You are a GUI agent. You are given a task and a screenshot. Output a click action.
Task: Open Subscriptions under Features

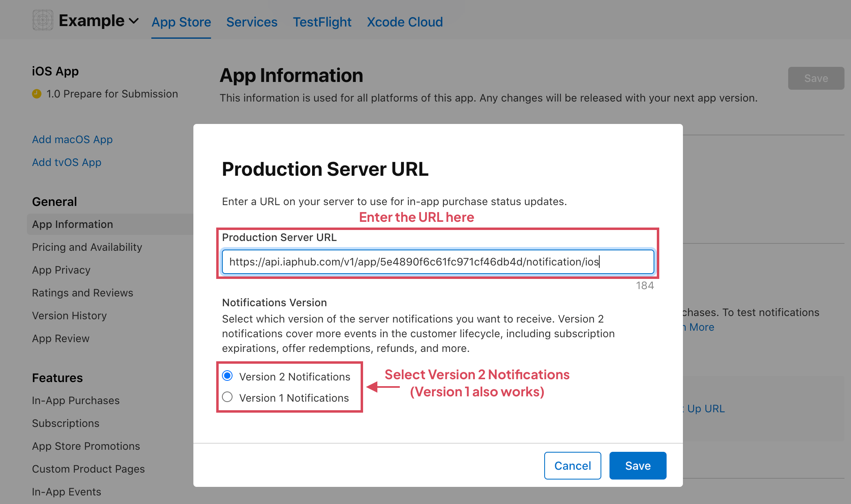coord(65,423)
